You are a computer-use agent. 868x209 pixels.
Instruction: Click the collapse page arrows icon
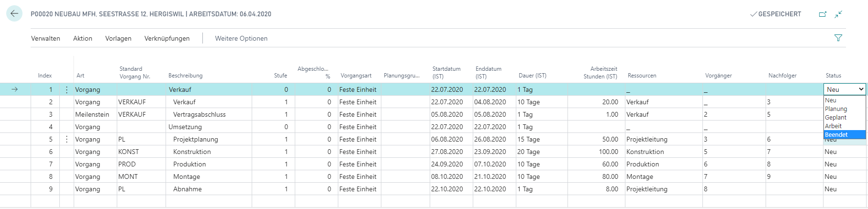(x=838, y=14)
